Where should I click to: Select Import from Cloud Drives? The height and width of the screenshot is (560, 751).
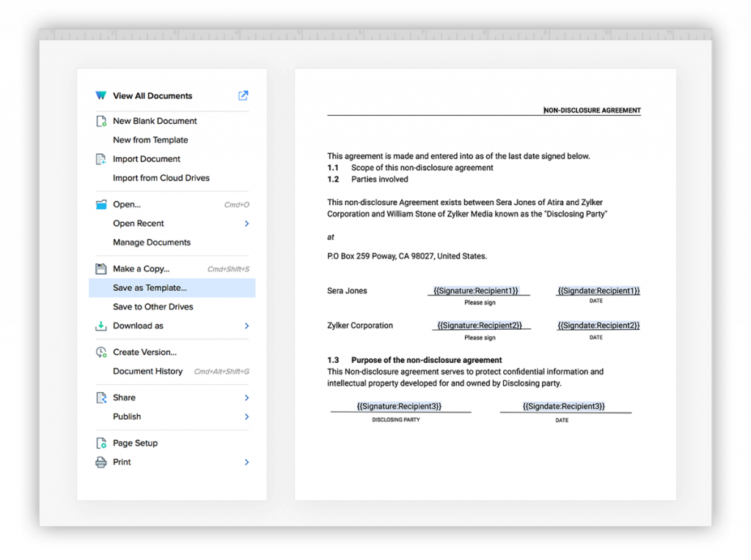(161, 178)
